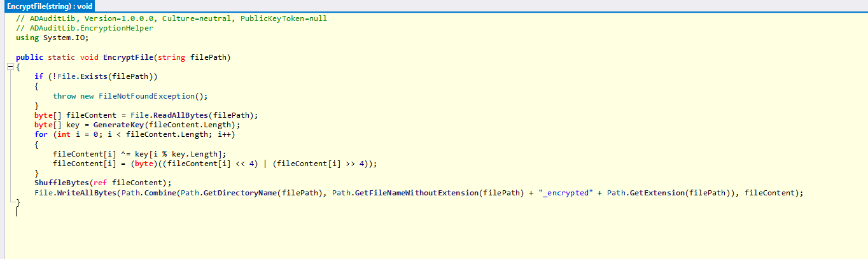Collapse the EncryptFile method body
The width and height of the screenshot is (868, 259).
click(x=10, y=67)
